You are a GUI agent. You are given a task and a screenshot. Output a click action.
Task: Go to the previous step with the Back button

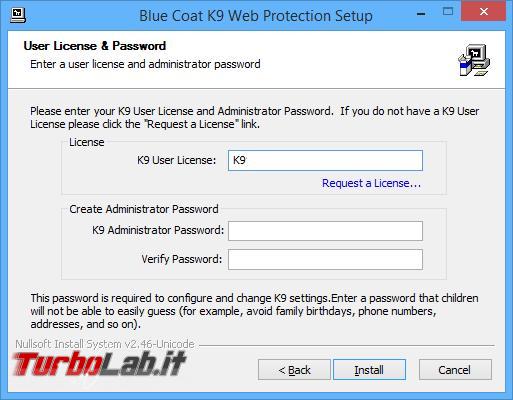[x=294, y=370]
